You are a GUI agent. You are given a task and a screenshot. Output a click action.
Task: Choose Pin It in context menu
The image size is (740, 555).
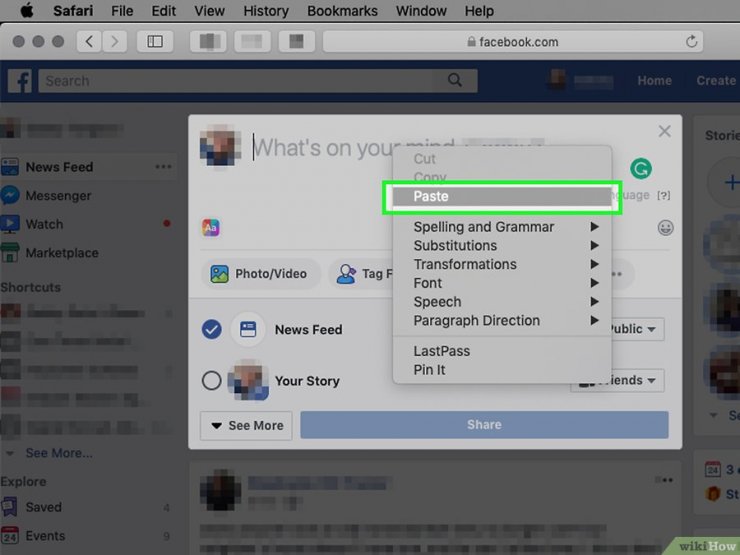click(x=502, y=370)
